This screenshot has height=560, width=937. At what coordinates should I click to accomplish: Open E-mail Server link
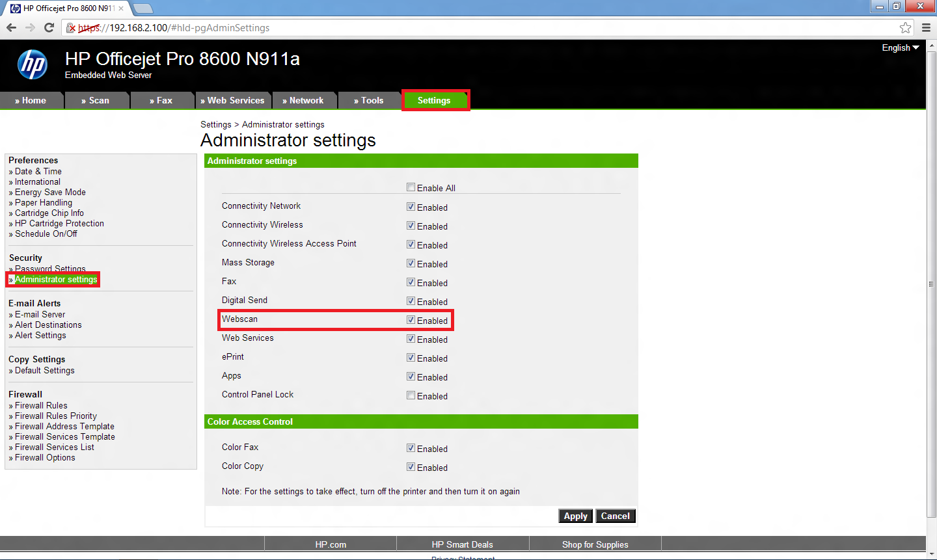(40, 315)
